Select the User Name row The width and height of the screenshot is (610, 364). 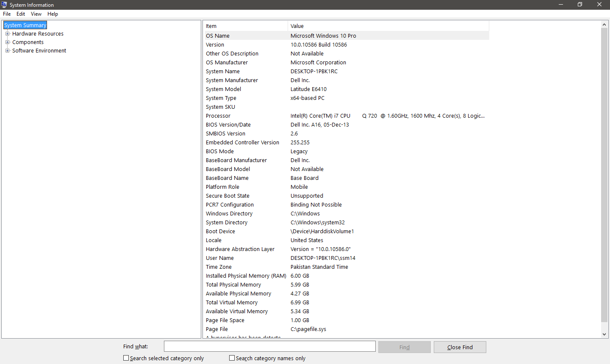pos(346,258)
